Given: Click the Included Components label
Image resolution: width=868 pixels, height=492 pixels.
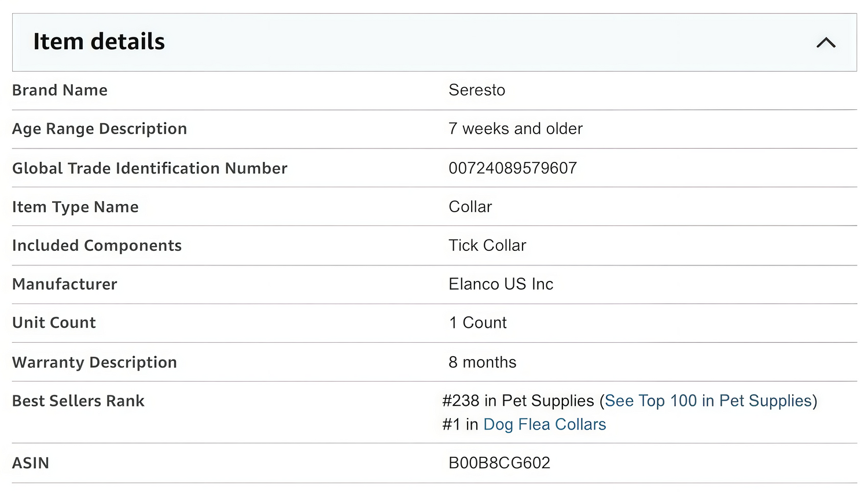Looking at the screenshot, I should (97, 246).
